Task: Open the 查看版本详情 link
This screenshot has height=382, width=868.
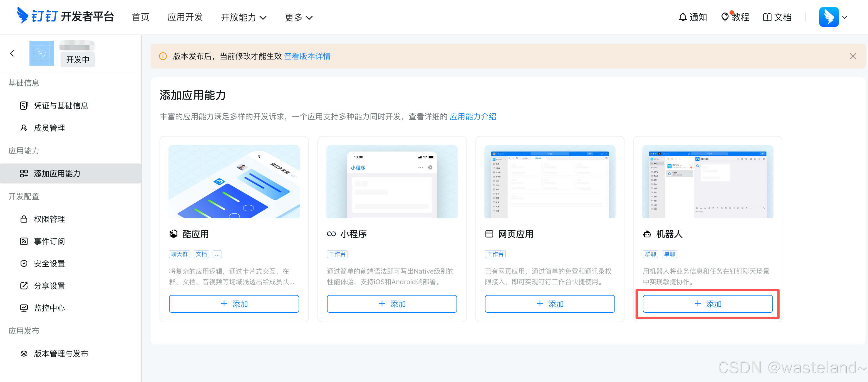Action: point(307,56)
